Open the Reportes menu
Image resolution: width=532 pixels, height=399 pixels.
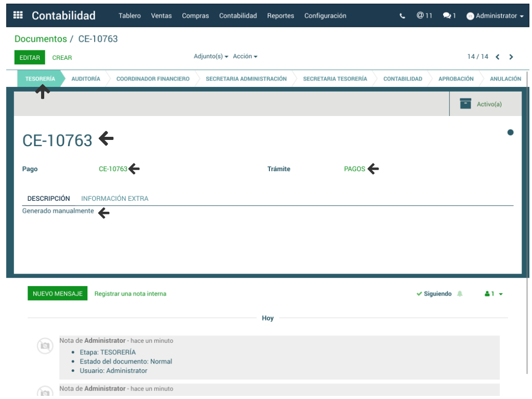280,16
